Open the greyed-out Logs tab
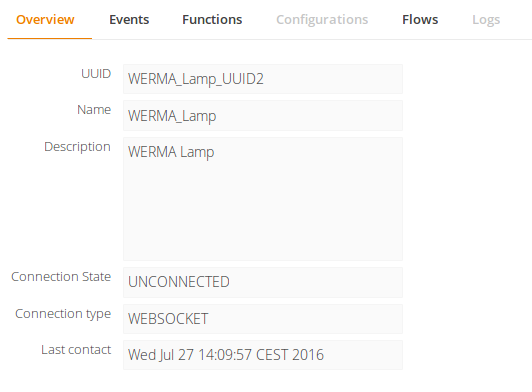Screen dimensions: 532x392 click(486, 20)
